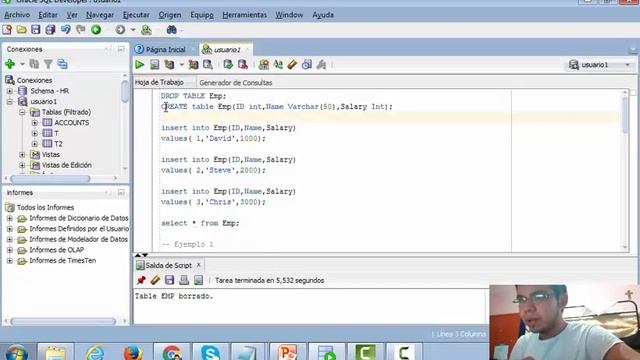Save script output with the disk icon
The image size is (640, 360).
click(169, 280)
